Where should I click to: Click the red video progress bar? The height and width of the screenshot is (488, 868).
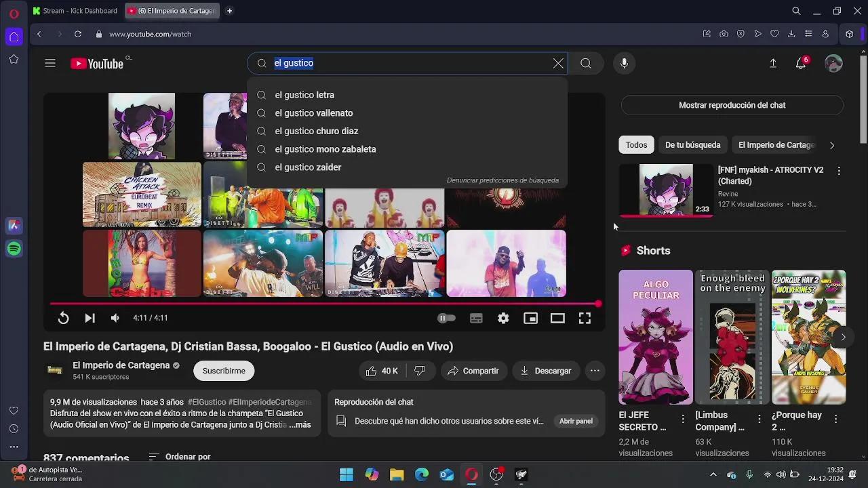(x=324, y=304)
